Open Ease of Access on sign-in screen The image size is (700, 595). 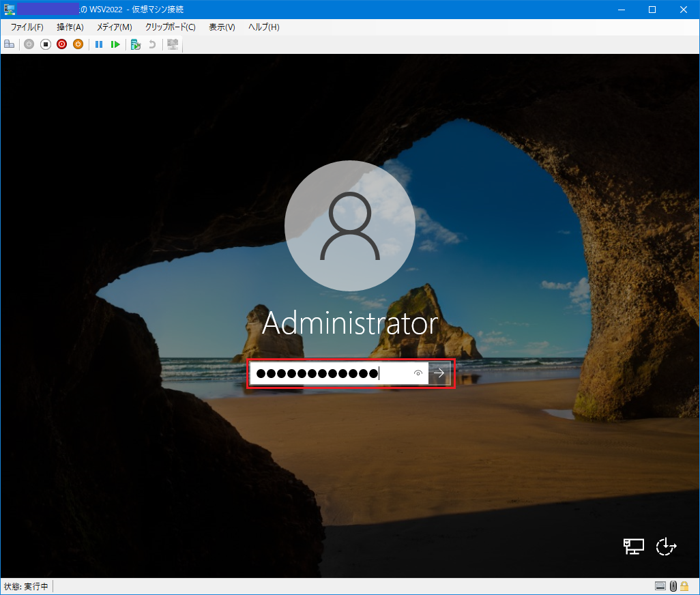pos(666,547)
